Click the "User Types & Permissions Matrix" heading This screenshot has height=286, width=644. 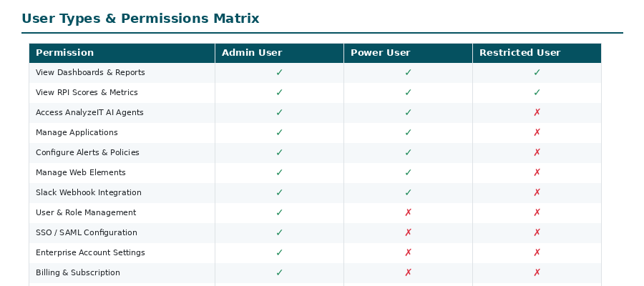tap(140, 19)
